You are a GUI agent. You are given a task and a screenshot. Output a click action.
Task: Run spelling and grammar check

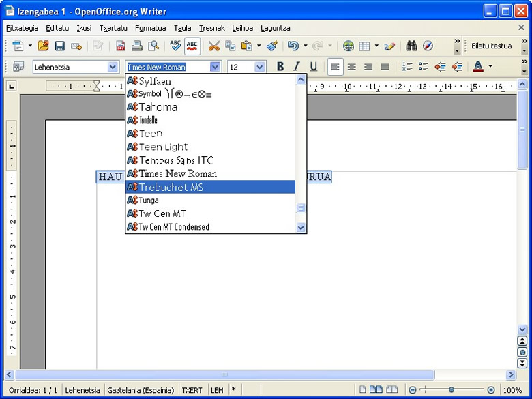[175, 46]
